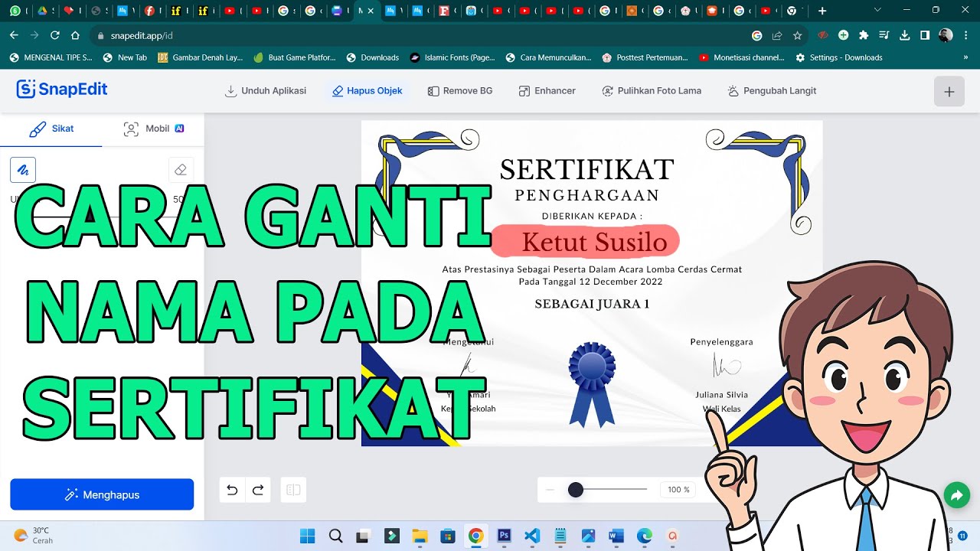
Task: Open Settings - Downloads bookmark
Action: [x=839, y=57]
